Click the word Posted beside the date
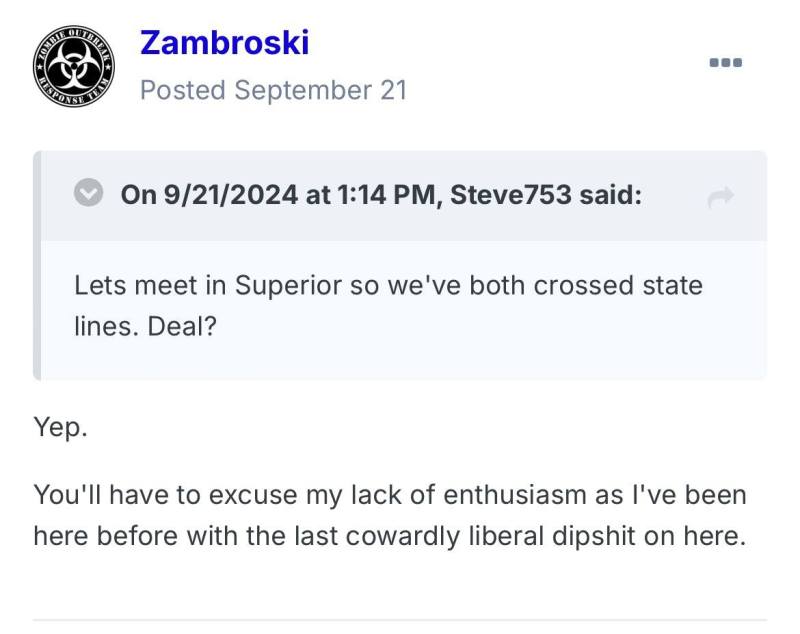800x634 pixels. click(183, 90)
